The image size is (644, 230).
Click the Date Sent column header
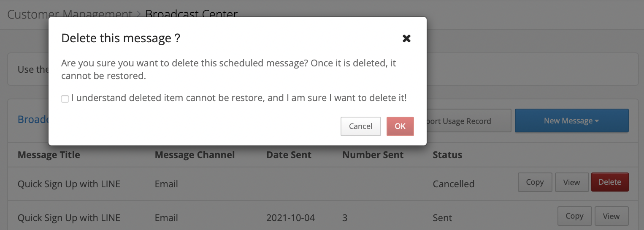click(x=289, y=155)
